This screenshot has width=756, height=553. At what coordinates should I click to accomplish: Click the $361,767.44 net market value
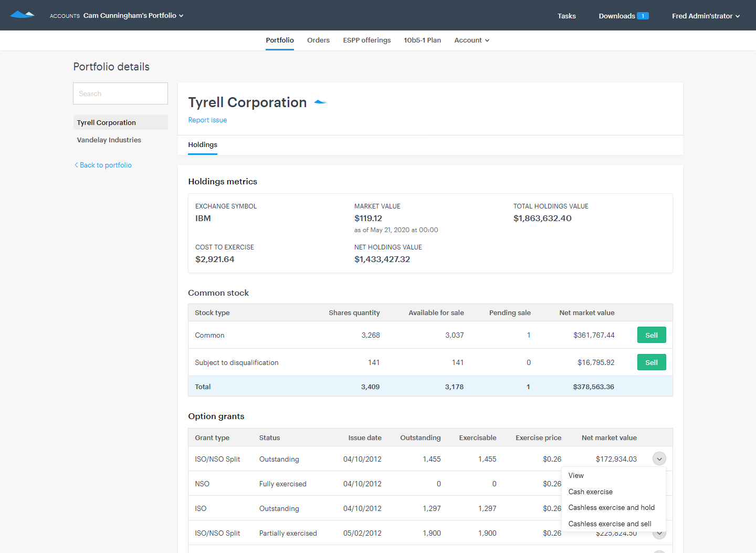[x=594, y=335]
